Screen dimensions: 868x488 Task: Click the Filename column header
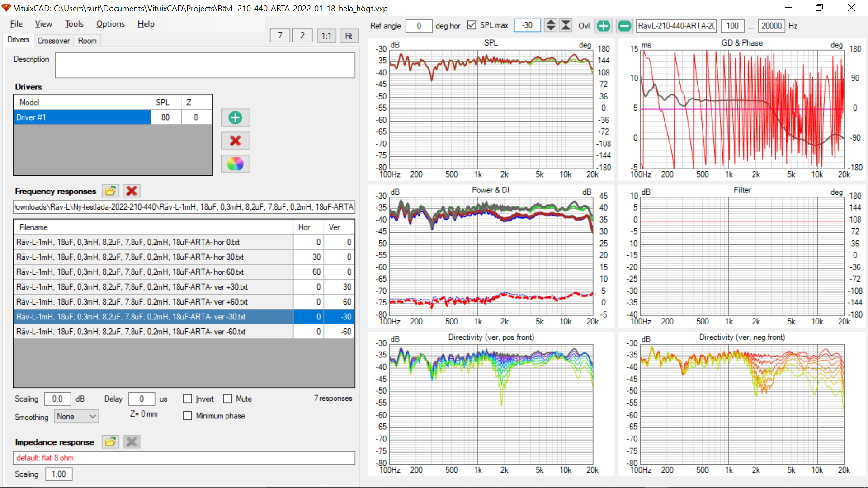click(153, 227)
